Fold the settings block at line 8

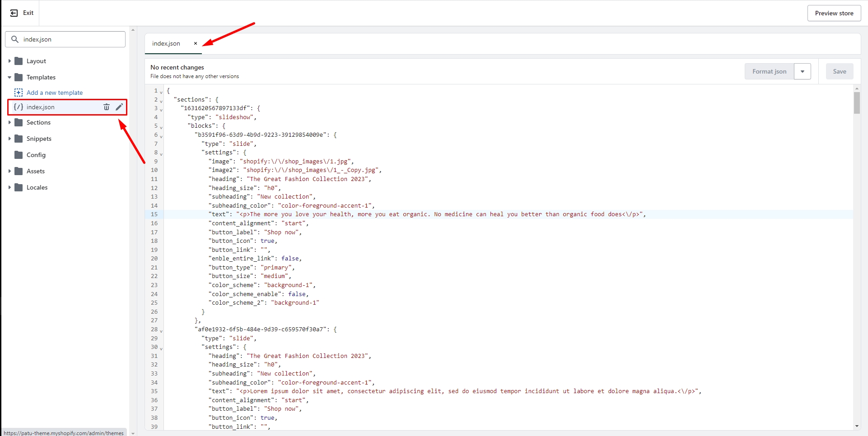[161, 154]
